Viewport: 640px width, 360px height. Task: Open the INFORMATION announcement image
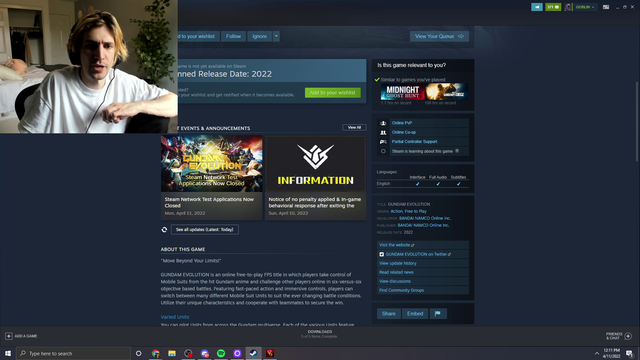pos(316,164)
